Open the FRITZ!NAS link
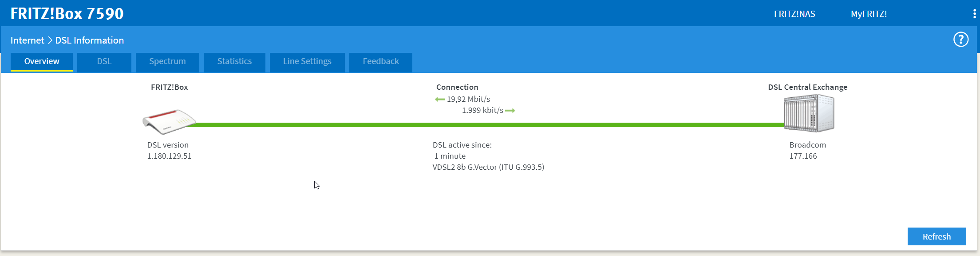 [x=794, y=14]
